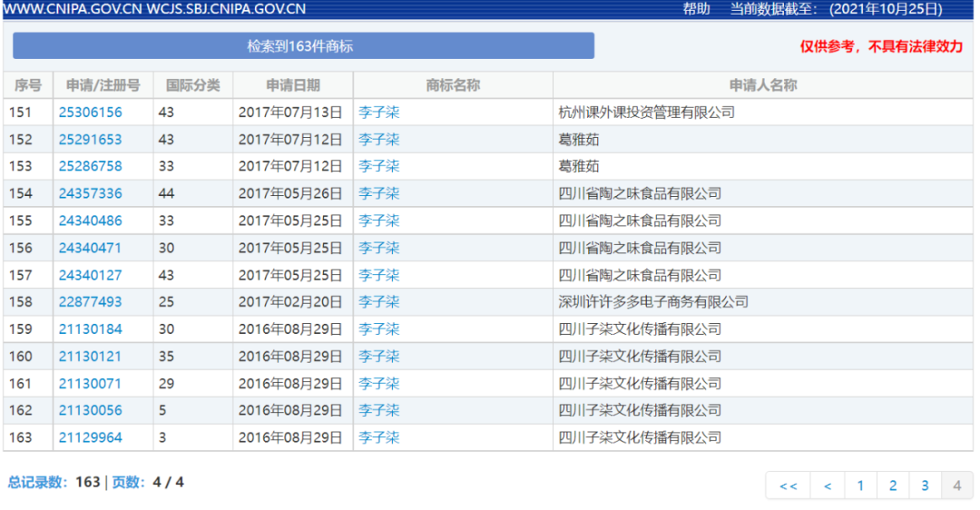Go to previous page with < button
Viewport: 980px width, 510px height.
pos(828,485)
